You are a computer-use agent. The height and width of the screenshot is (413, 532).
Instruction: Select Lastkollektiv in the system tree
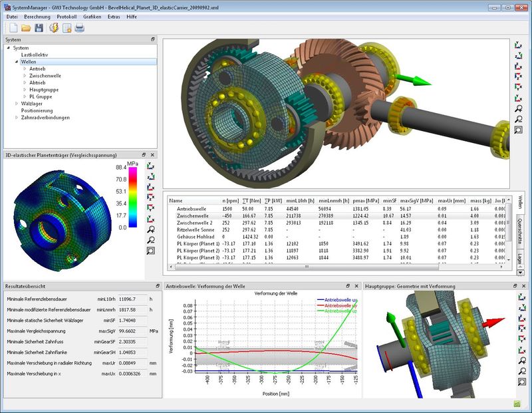(35, 55)
